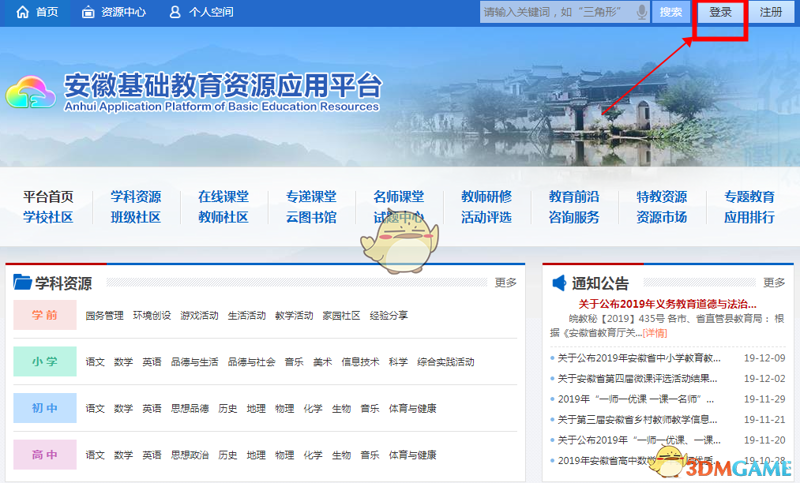
Task: Open 名师课堂 nav item
Action: (398, 196)
